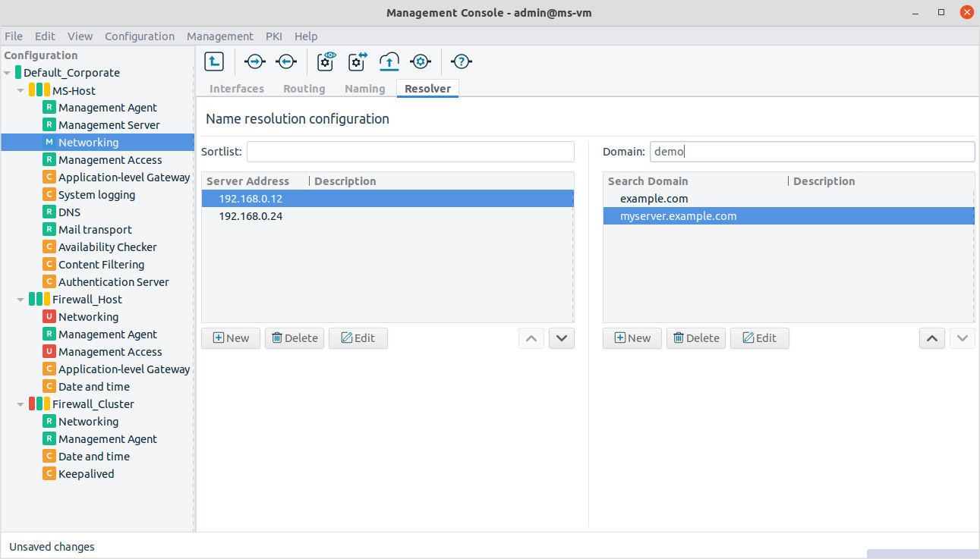
Task: Collapse the Firewall_Host tree node
Action: [20, 300]
